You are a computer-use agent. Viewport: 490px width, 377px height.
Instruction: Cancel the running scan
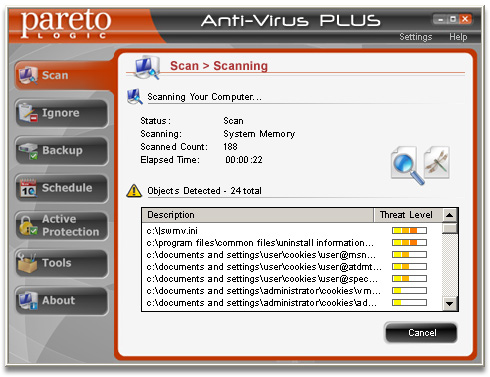tap(421, 333)
